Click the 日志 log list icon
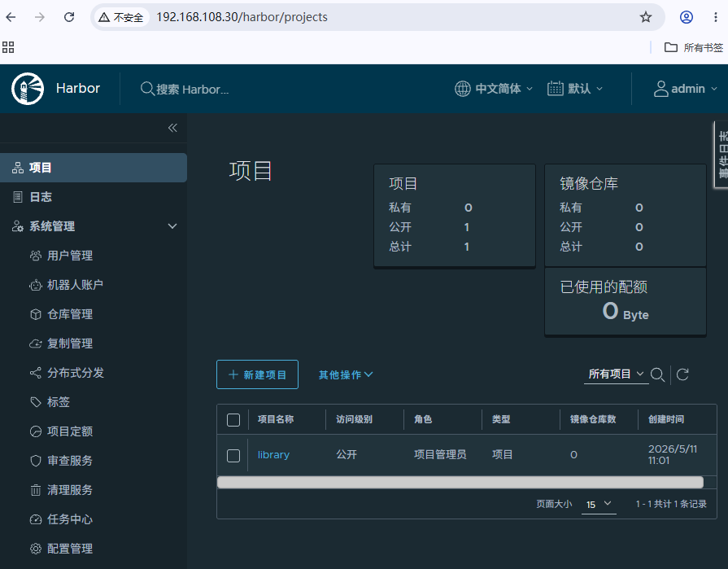Viewport: 728px width, 569px height. click(x=18, y=197)
